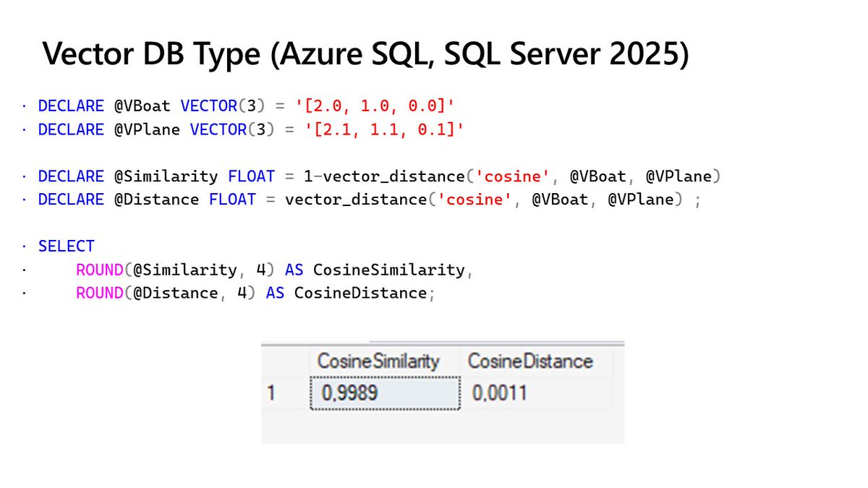The height and width of the screenshot is (488, 868).
Task: Click the 'AS CosineDistance' alias in query
Action: pyautogui.click(x=346, y=293)
